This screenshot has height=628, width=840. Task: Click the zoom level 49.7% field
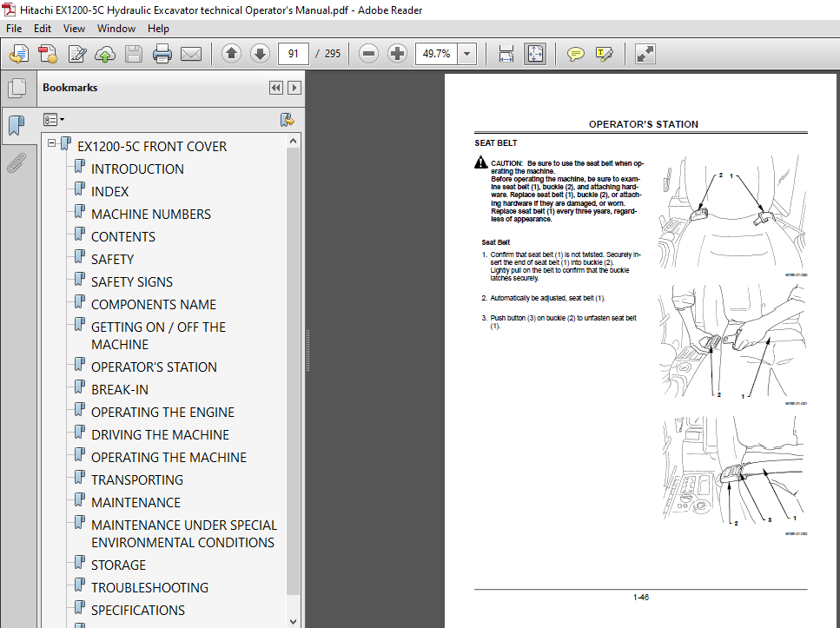[436, 54]
